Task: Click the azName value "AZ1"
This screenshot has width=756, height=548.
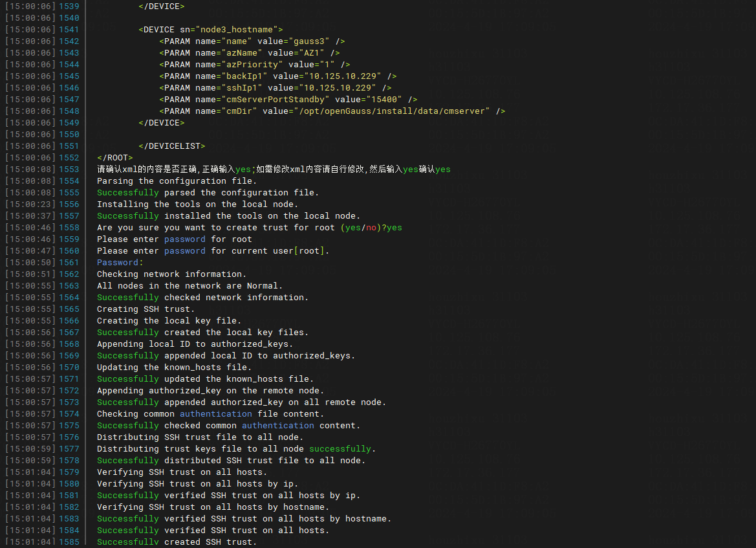Action: tap(314, 52)
